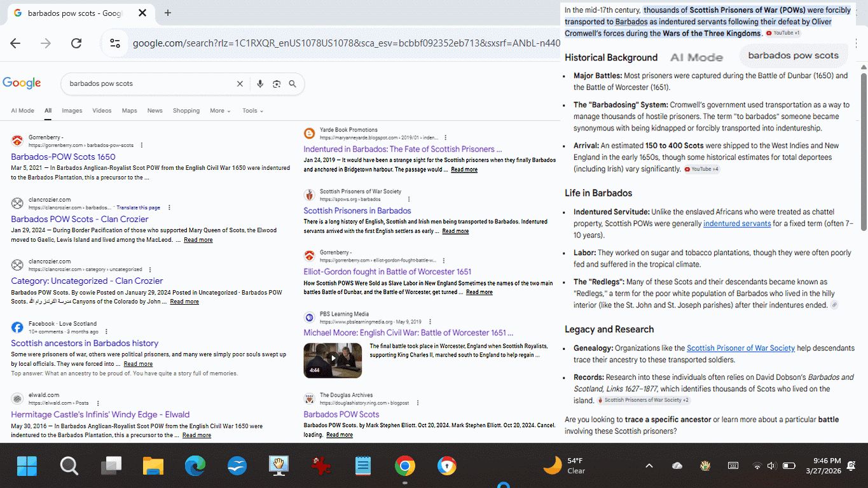The image size is (868, 488).
Task: Open site information icon in address bar
Action: (115, 43)
